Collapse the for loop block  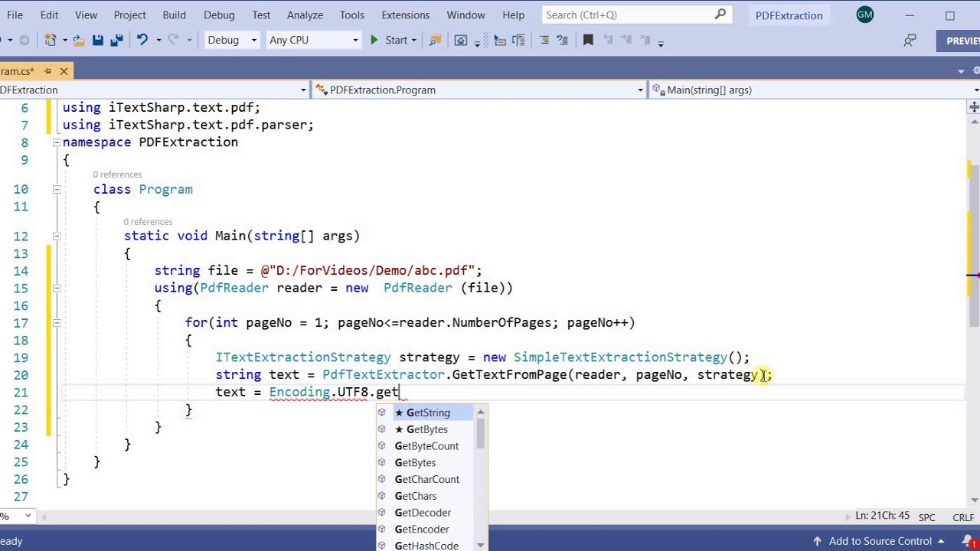(x=57, y=323)
